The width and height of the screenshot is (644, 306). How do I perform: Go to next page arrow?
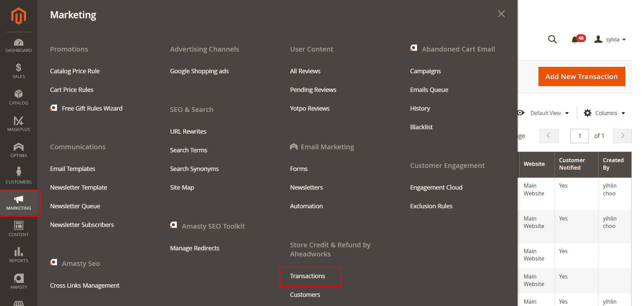pos(622,136)
